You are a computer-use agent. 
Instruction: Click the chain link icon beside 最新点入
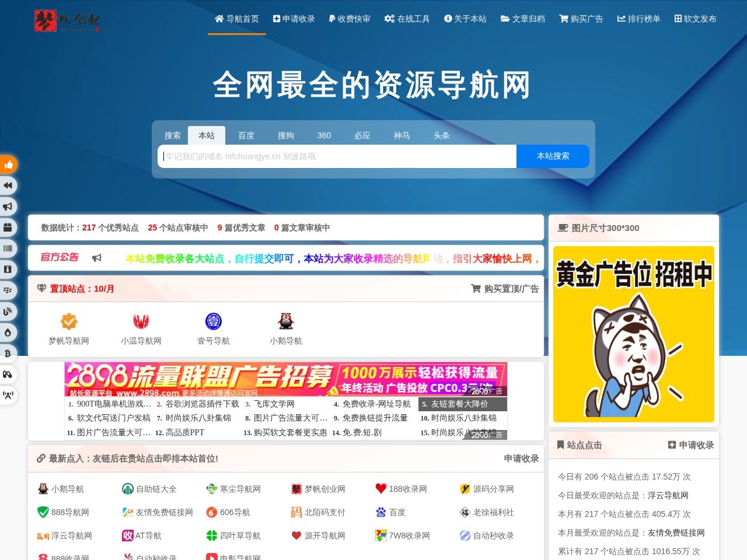(x=41, y=459)
